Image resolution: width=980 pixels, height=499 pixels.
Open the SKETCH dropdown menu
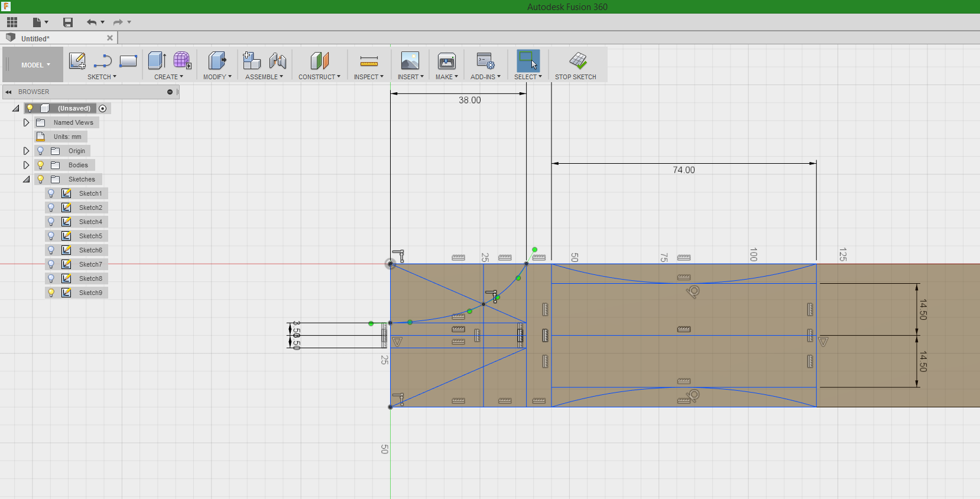pyautogui.click(x=102, y=77)
